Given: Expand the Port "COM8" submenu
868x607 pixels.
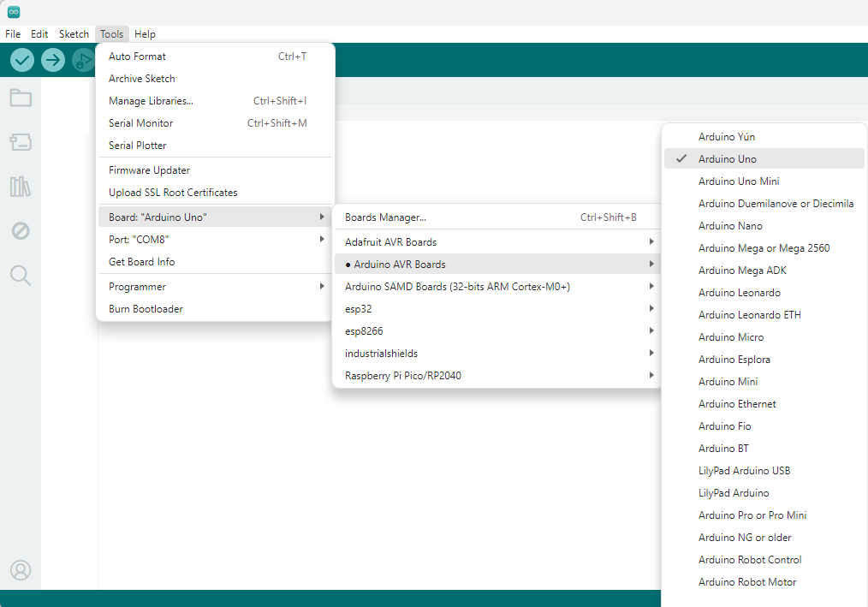Looking at the screenshot, I should pyautogui.click(x=216, y=239).
